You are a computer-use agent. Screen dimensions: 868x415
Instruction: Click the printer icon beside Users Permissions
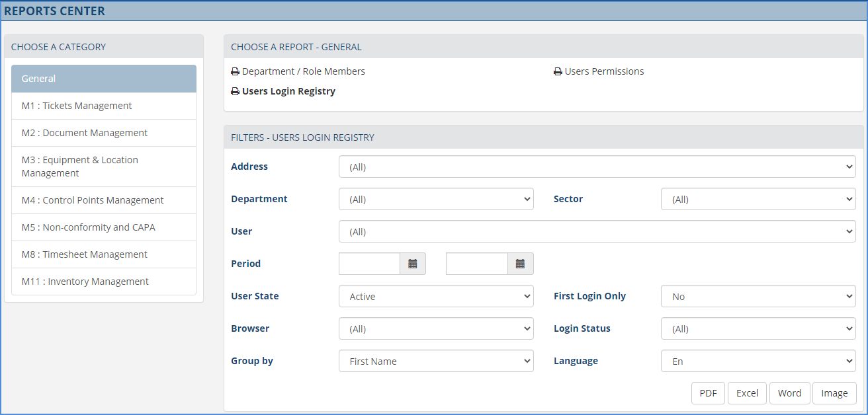coord(558,71)
